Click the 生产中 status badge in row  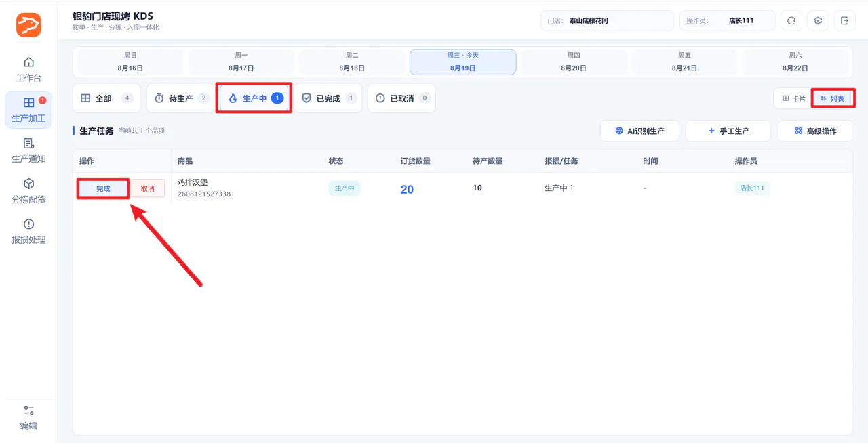coord(344,188)
